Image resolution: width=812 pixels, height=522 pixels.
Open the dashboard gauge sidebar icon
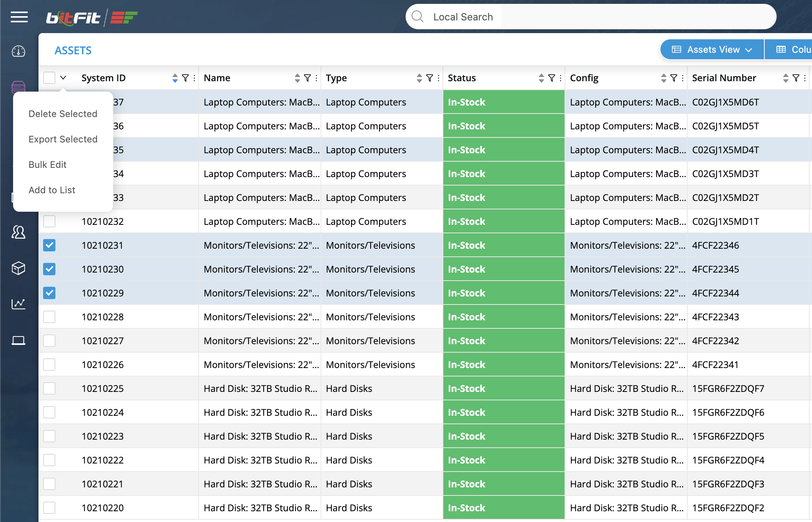pos(18,51)
